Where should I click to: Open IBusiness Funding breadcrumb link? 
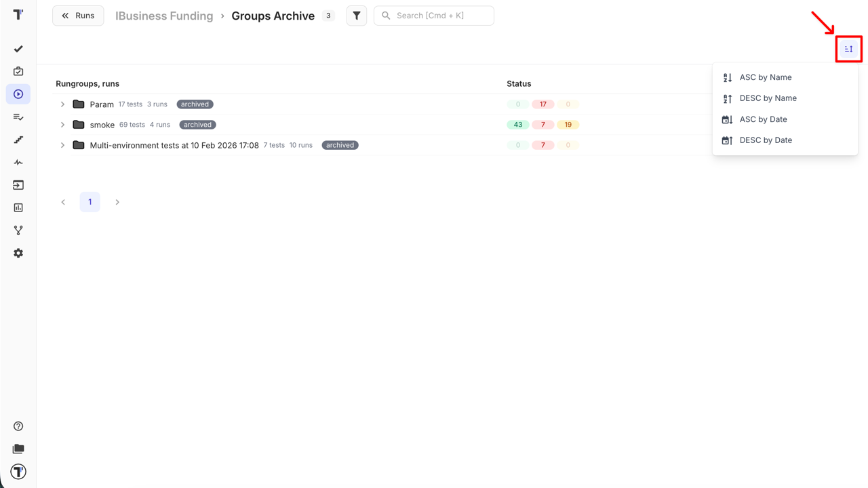[x=164, y=16]
